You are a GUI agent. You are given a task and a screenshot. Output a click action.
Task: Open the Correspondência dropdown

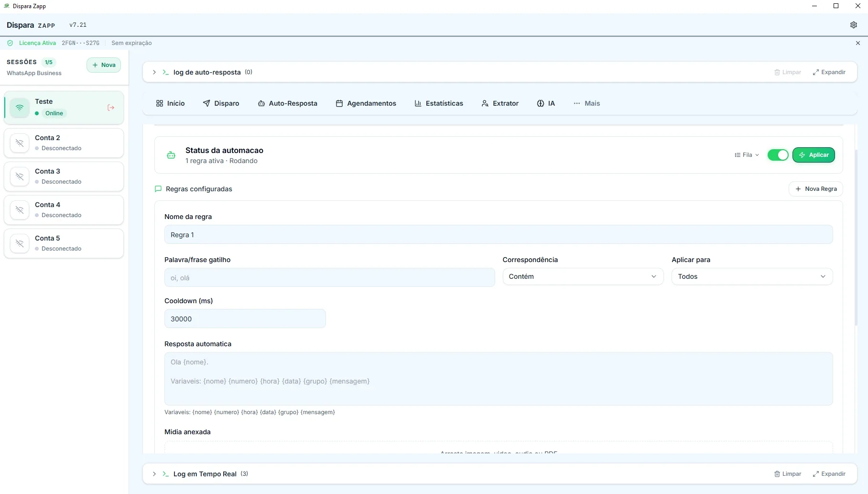point(583,276)
